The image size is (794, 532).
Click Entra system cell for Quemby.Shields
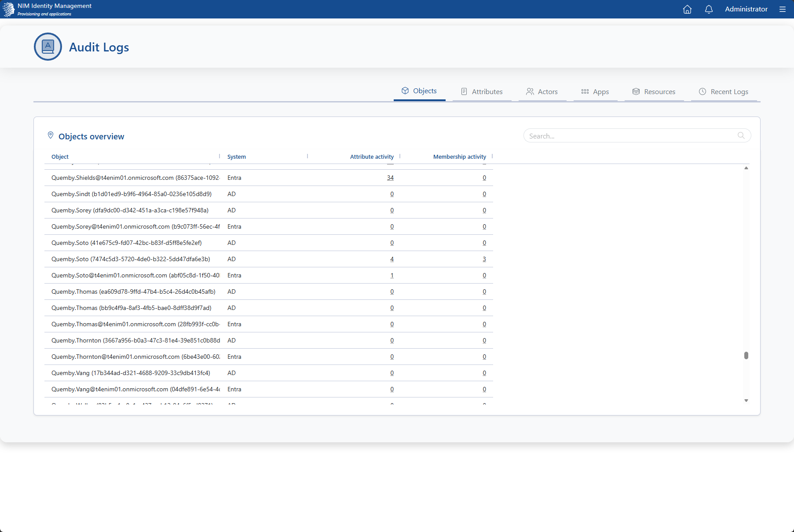pos(234,178)
